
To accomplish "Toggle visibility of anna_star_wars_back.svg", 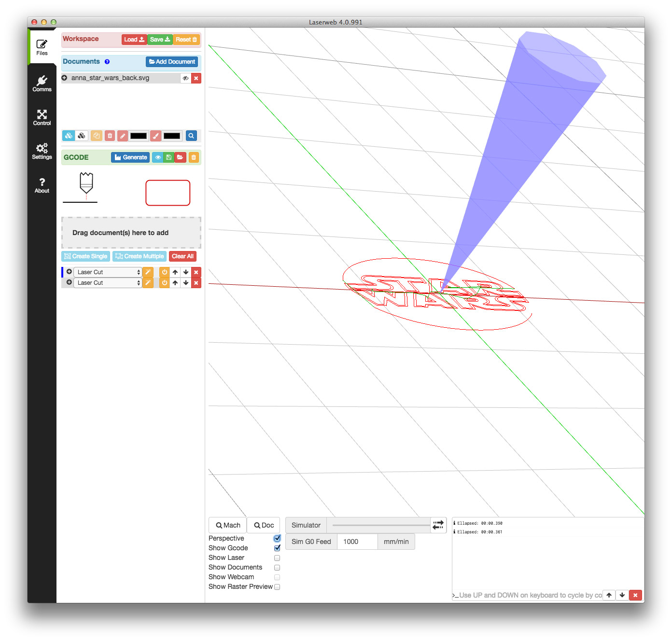I will (x=185, y=78).
